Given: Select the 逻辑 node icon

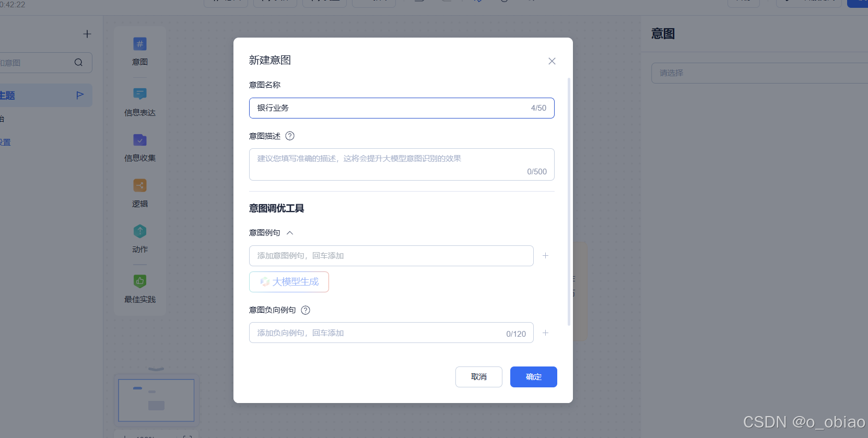Looking at the screenshot, I should click(140, 185).
